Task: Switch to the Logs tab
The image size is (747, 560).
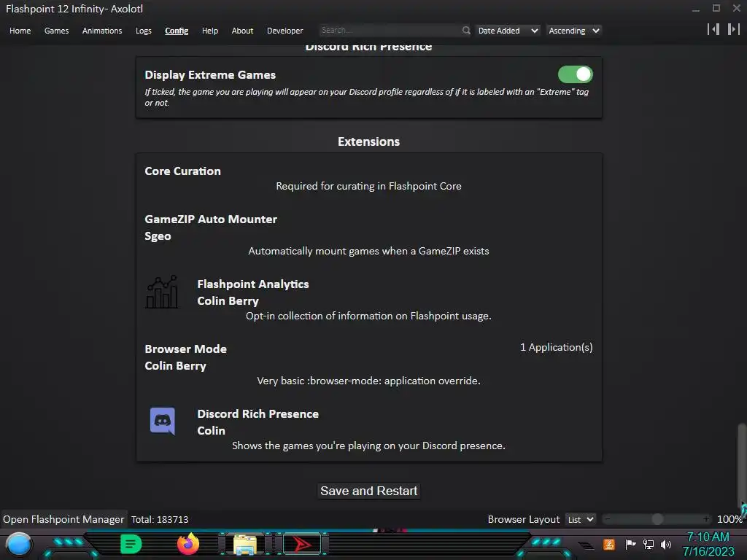Action: [x=144, y=31]
